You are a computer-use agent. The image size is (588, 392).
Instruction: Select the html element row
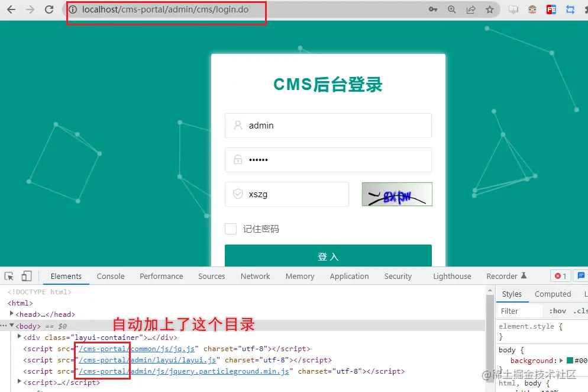pos(20,303)
